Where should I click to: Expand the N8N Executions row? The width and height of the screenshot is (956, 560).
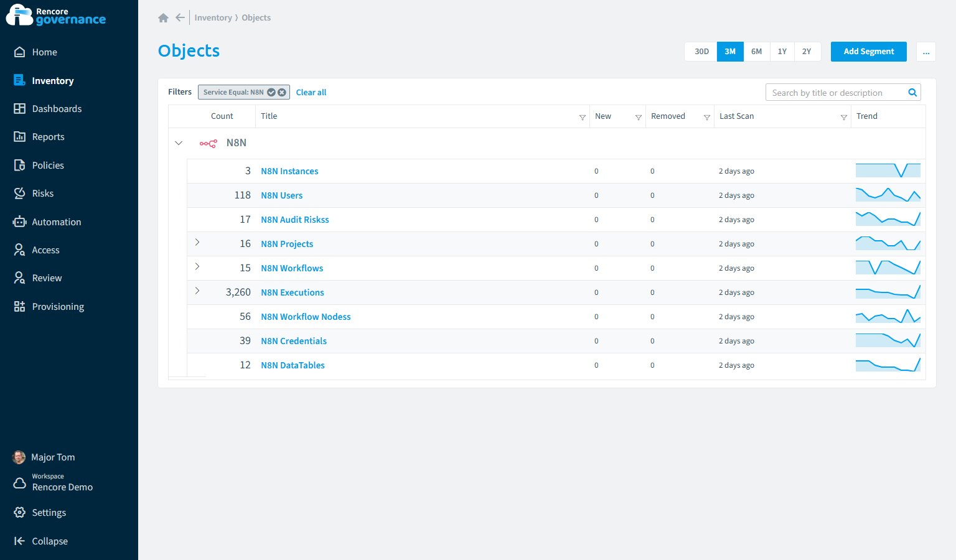click(197, 291)
